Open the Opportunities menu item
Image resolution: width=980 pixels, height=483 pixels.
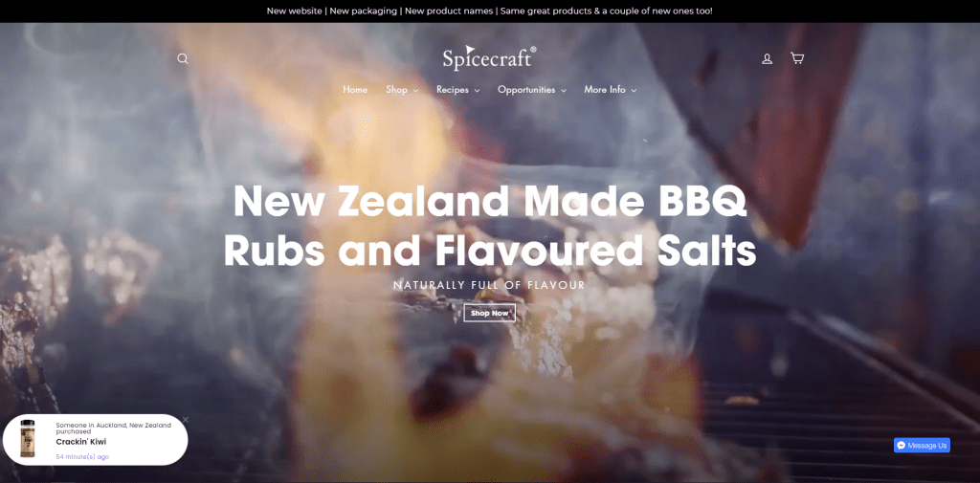526,89
